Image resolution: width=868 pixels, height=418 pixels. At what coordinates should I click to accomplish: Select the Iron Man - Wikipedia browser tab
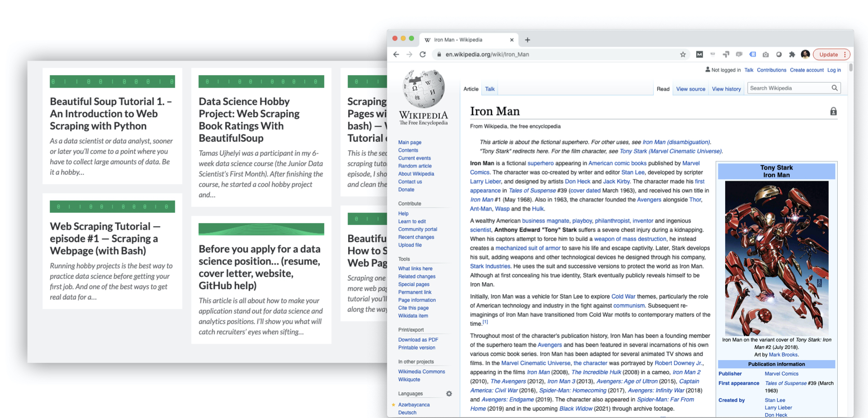[468, 40]
